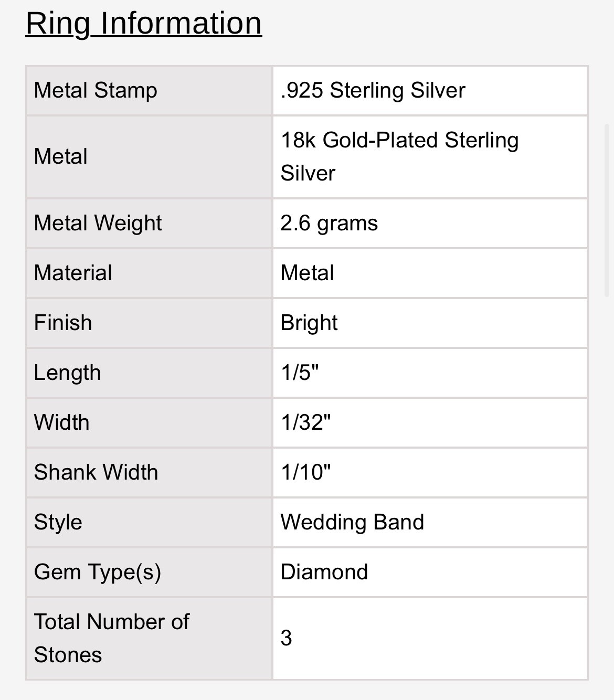Click the Bright finish value
The width and height of the screenshot is (614, 700).
[309, 323]
